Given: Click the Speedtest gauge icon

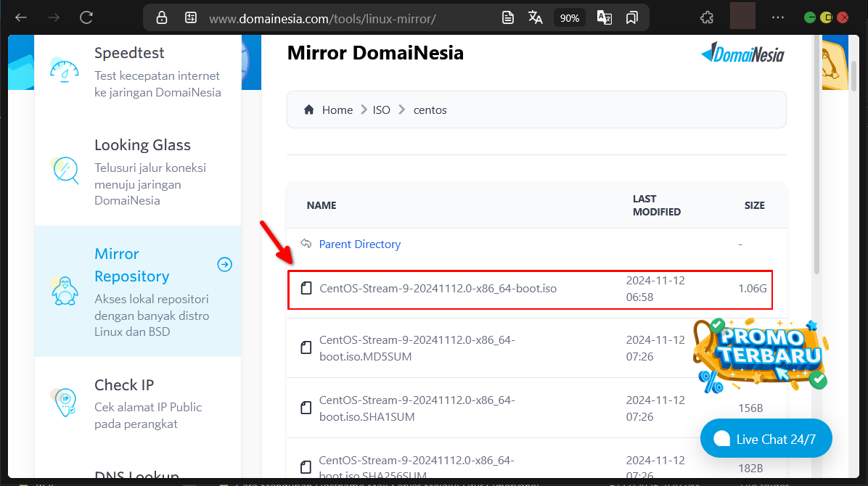Looking at the screenshot, I should click(65, 71).
